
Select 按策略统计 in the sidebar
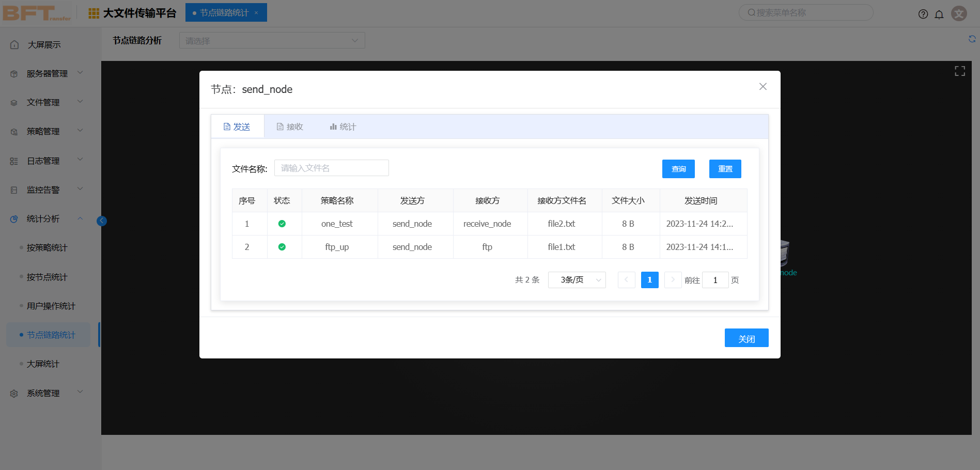(47, 248)
